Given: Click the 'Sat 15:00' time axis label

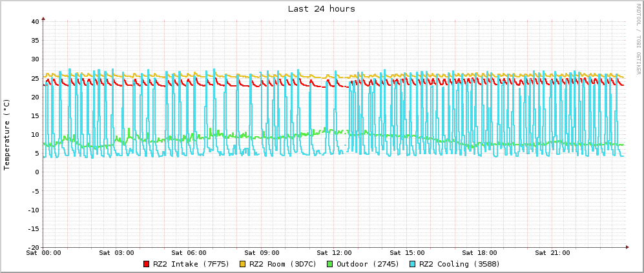Looking at the screenshot, I should [x=408, y=252].
